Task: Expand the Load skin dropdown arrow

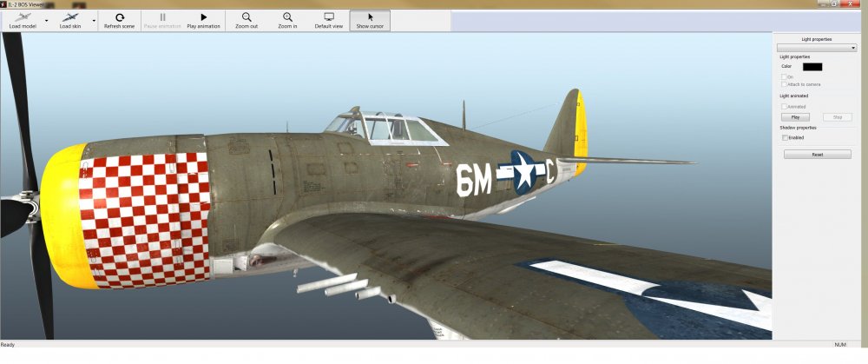Action: (94, 20)
